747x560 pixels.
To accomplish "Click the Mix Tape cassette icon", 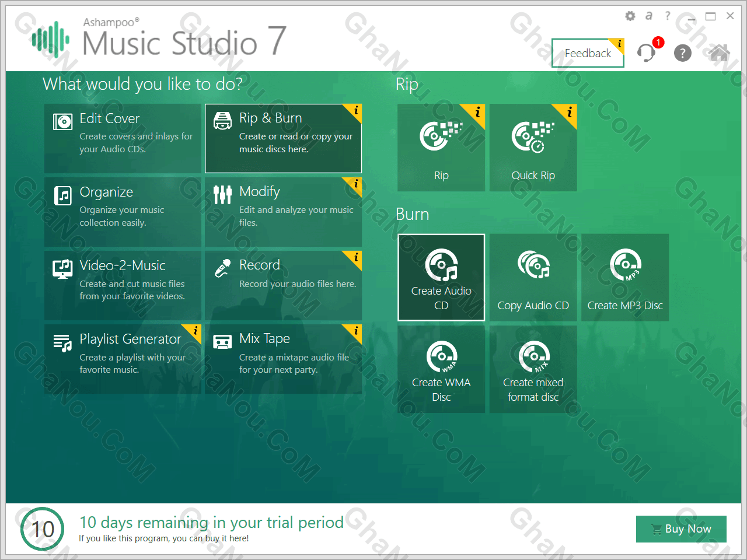I will coord(222,342).
